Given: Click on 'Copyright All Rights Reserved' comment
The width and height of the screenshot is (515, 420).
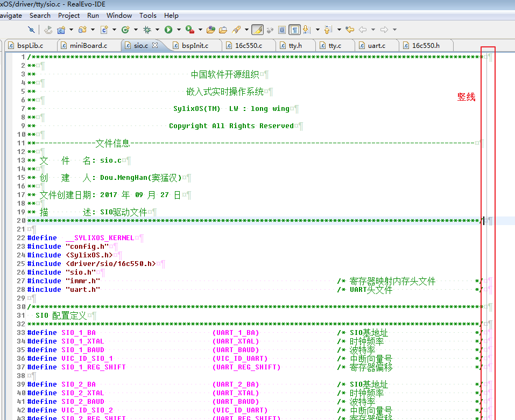Looking at the screenshot, I should (x=231, y=126).
